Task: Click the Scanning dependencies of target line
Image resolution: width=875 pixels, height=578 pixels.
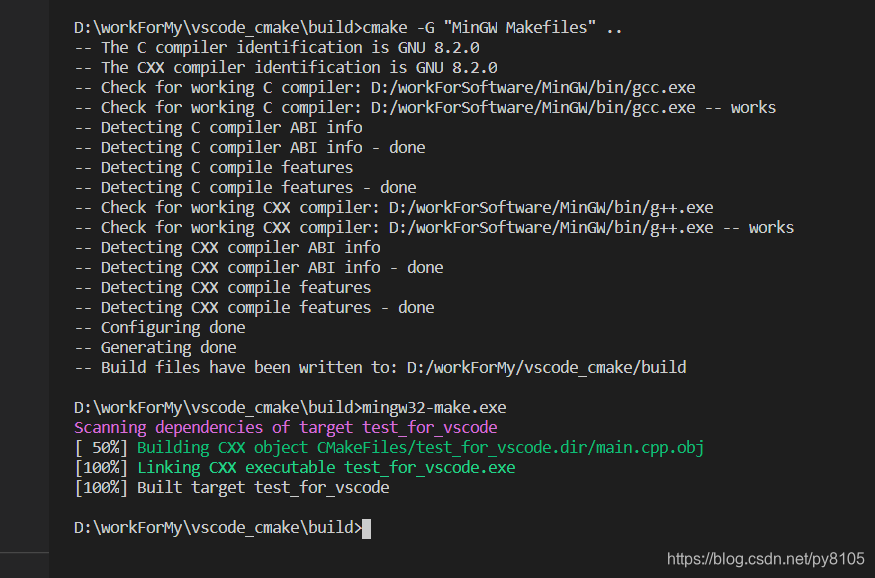Action: point(286,428)
